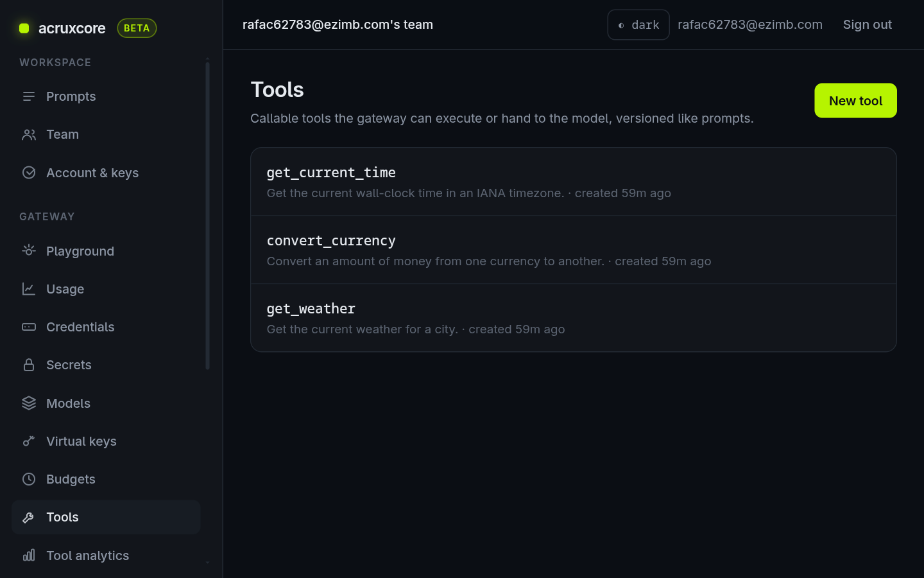Click the Virtual keys key icon
Screen dimensions: 924x578
tap(29, 441)
